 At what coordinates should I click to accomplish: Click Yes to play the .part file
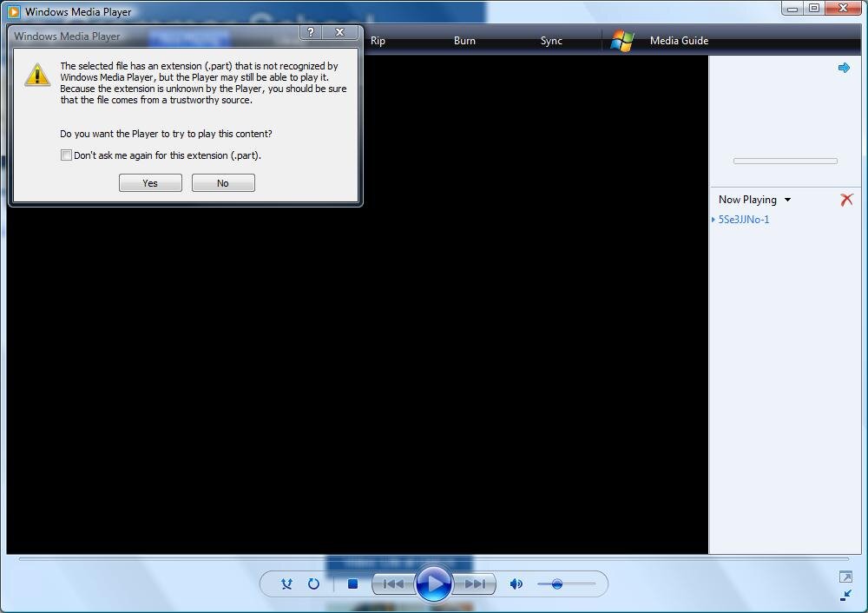[x=150, y=182]
